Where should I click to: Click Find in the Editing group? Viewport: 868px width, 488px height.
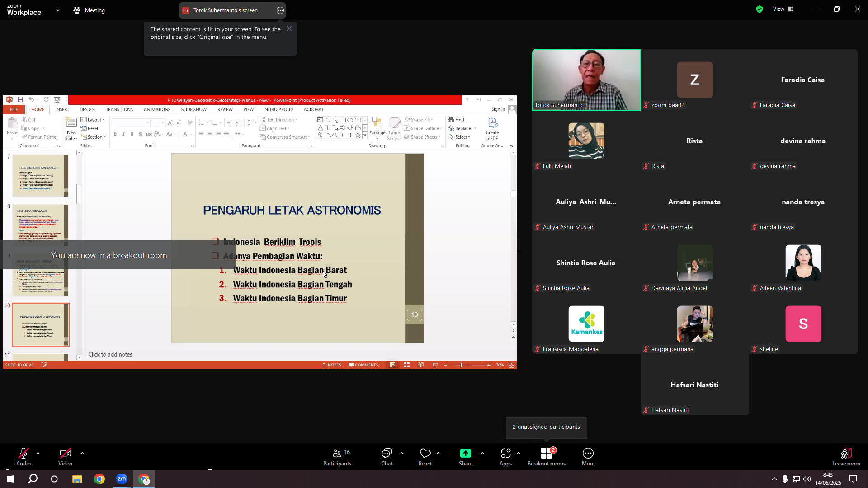pyautogui.click(x=457, y=120)
